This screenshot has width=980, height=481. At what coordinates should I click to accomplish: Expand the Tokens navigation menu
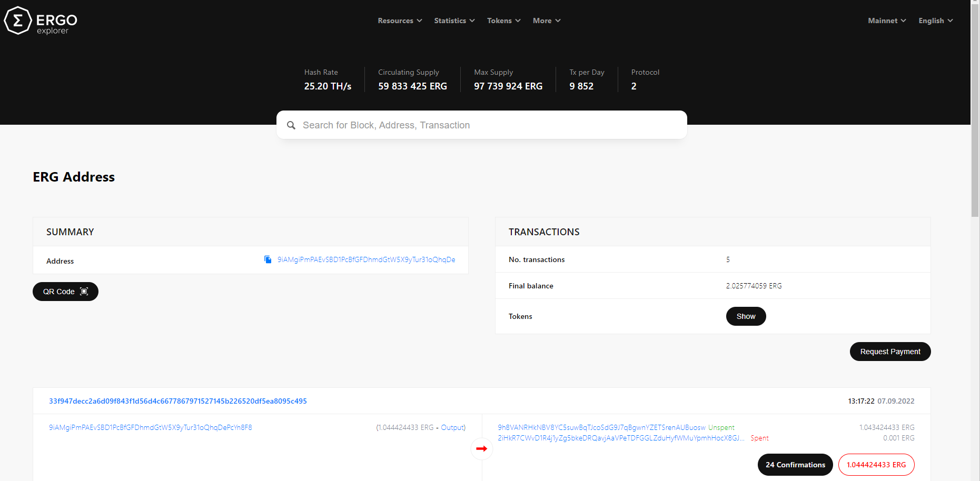pyautogui.click(x=504, y=21)
